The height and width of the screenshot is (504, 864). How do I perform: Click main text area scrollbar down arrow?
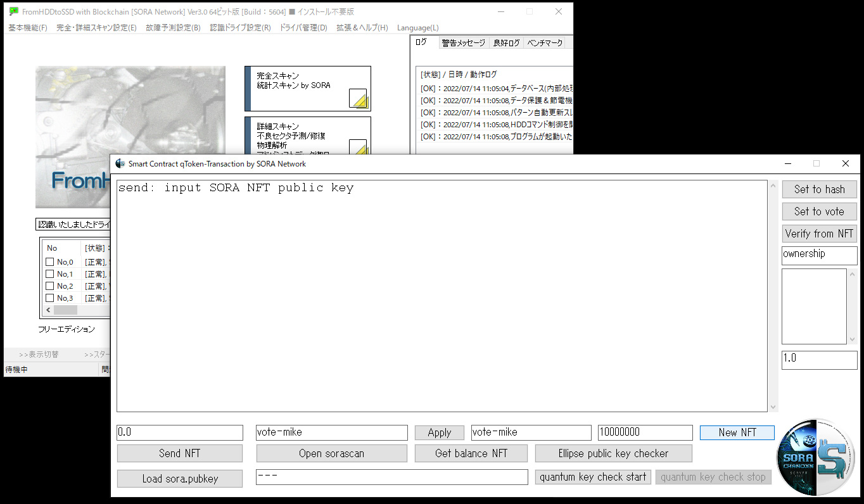[x=772, y=407]
